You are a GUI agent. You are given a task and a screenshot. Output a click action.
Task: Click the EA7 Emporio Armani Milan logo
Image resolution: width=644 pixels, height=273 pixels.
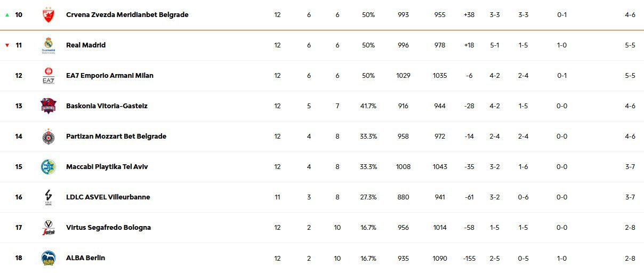coord(48,76)
